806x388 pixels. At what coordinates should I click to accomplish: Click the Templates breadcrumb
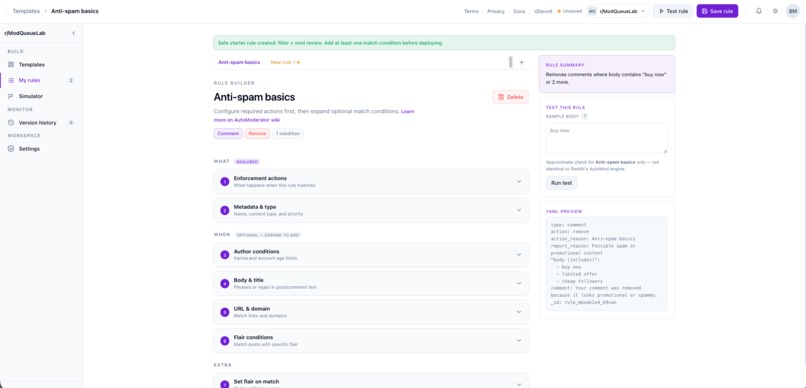click(26, 11)
